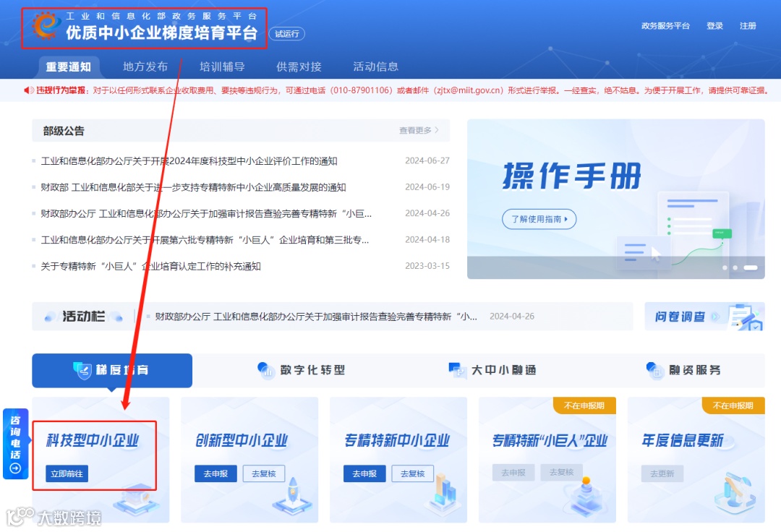This screenshot has width=781, height=532.
Task: Click the circled arrow in 咨询电话 sidebar
Action: [15, 468]
